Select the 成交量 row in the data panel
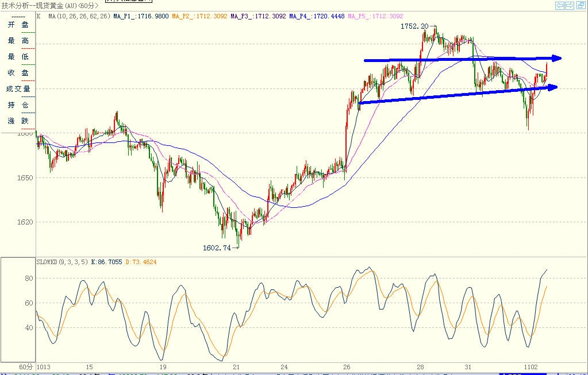 18,89
